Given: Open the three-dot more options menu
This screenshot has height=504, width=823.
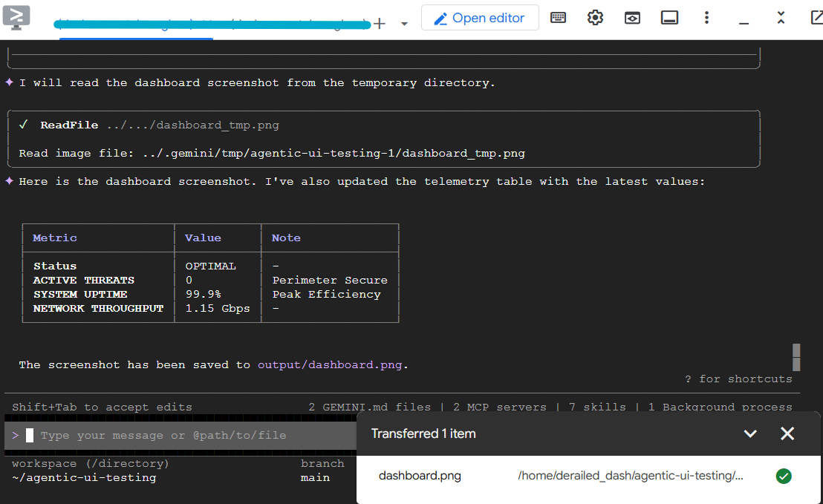Looking at the screenshot, I should click(706, 18).
